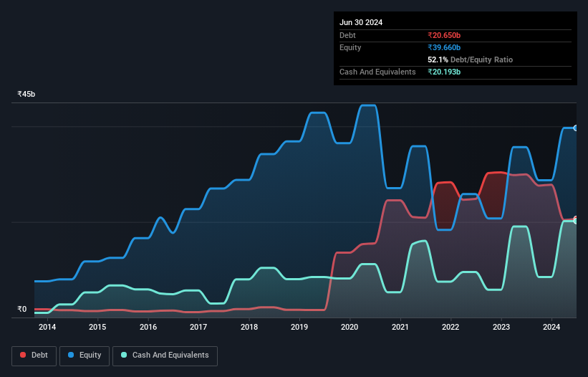588x377 pixels.
Task: Toggle the Equity series legend button
Action: 85,355
